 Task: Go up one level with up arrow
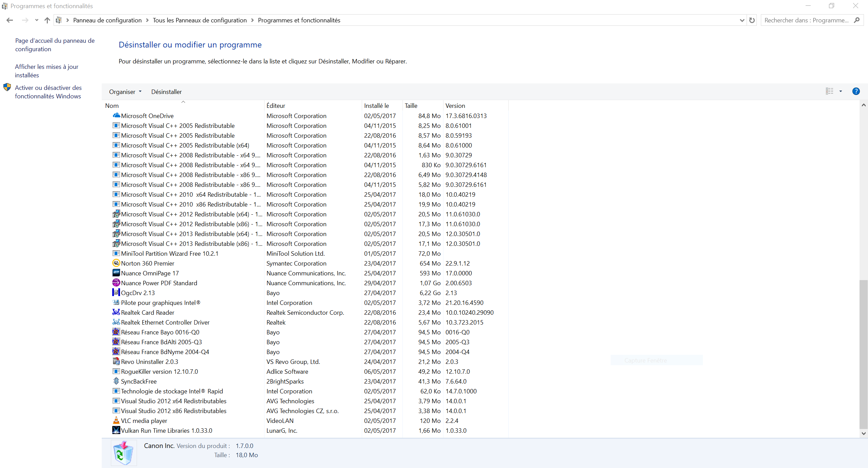pyautogui.click(x=47, y=20)
